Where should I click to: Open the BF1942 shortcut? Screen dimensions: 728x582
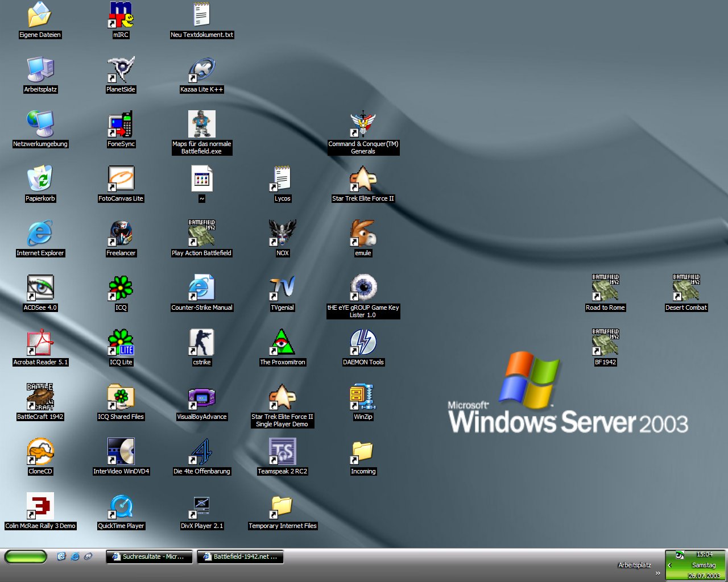tap(605, 343)
